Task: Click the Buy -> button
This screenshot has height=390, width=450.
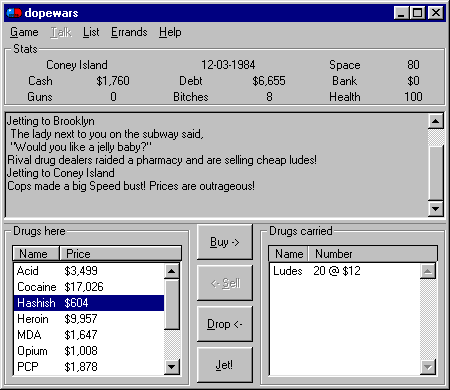Action: pyautogui.click(x=225, y=242)
